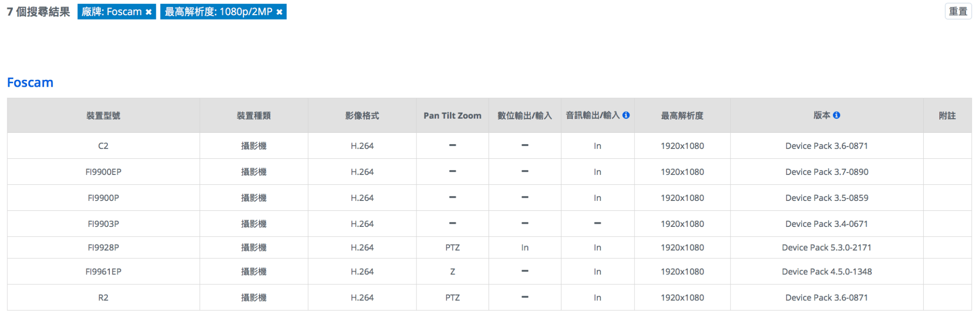Click the 附註 column header

pos(947,116)
